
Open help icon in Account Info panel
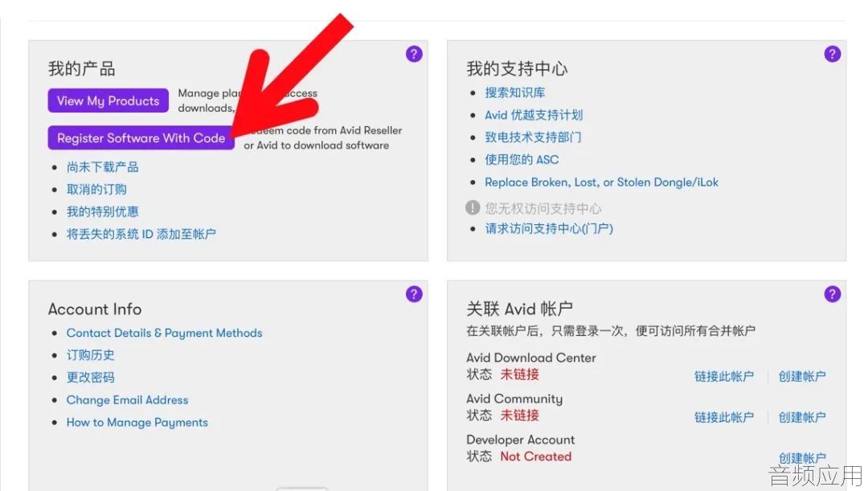pyautogui.click(x=414, y=294)
